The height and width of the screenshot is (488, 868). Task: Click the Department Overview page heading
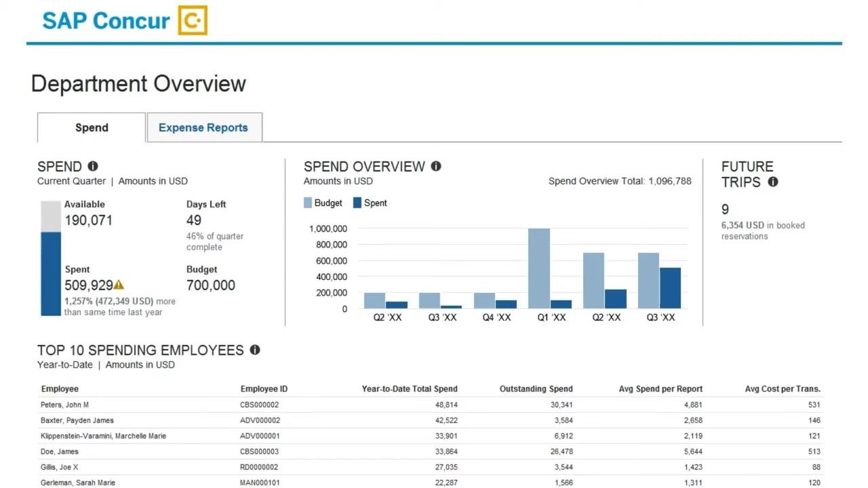[138, 84]
